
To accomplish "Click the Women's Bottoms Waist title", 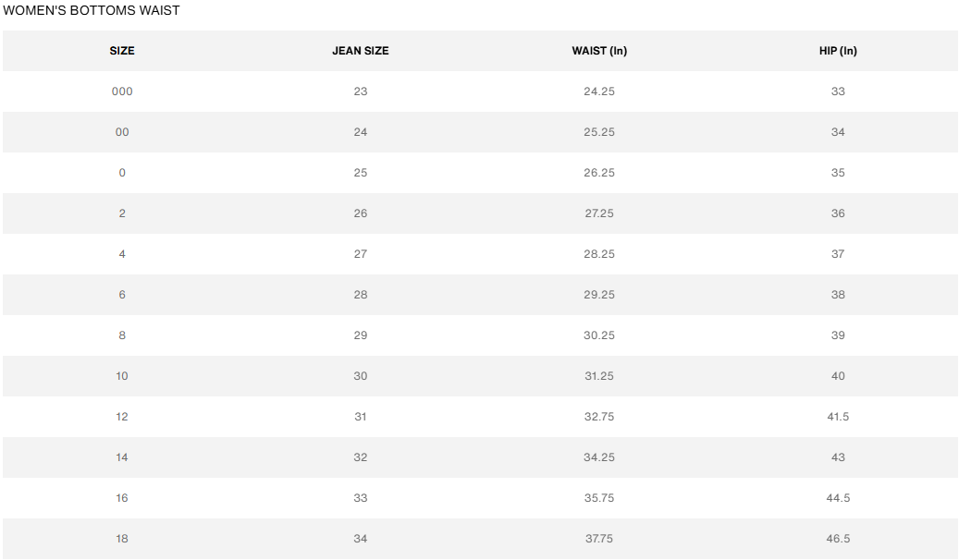I will [92, 11].
